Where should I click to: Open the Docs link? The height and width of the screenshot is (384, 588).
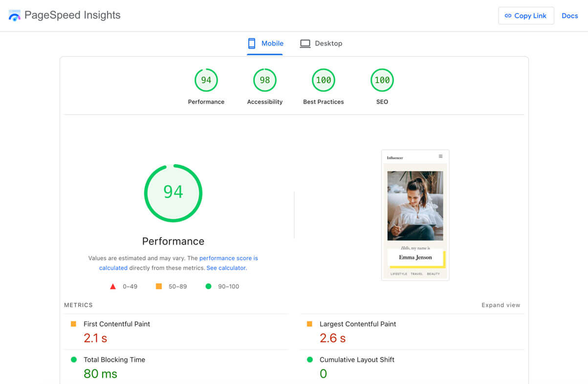[x=570, y=16]
